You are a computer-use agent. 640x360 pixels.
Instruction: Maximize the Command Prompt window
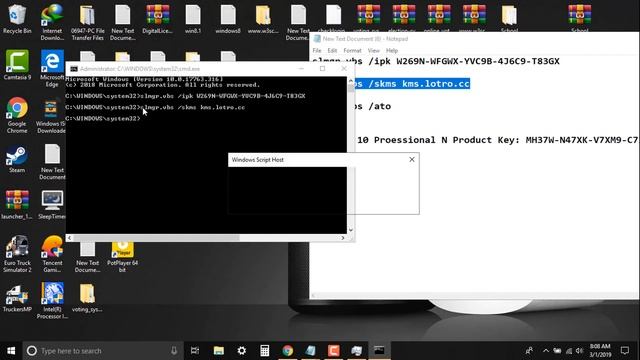322,69
